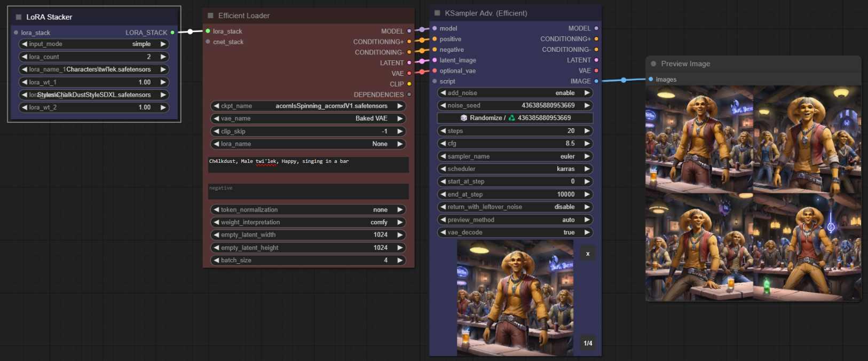Increase end_at_step with right arrow

pyautogui.click(x=587, y=194)
